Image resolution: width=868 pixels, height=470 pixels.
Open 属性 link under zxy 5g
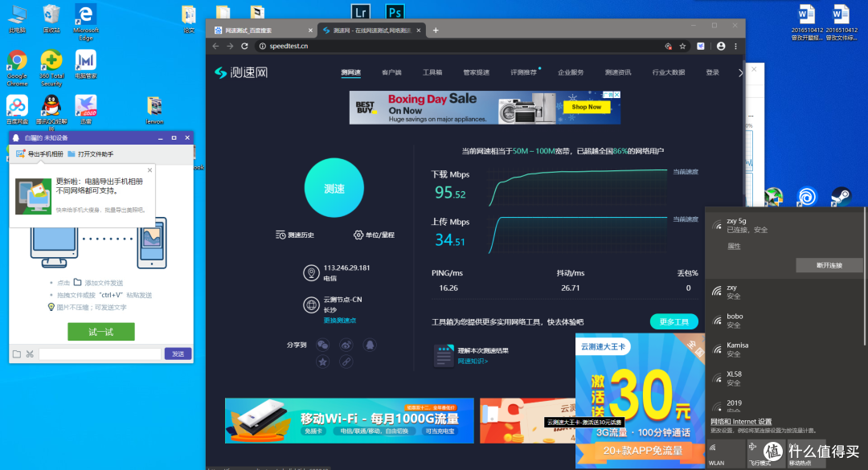coord(734,247)
